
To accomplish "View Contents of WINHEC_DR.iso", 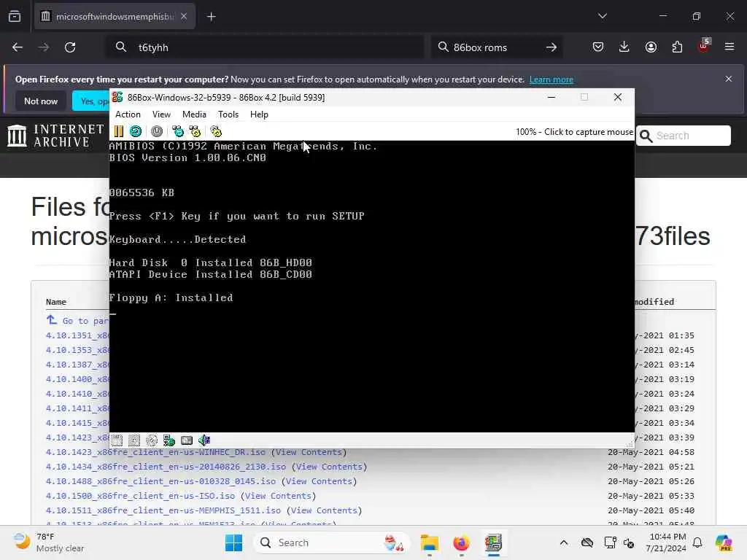I will coord(309,452).
